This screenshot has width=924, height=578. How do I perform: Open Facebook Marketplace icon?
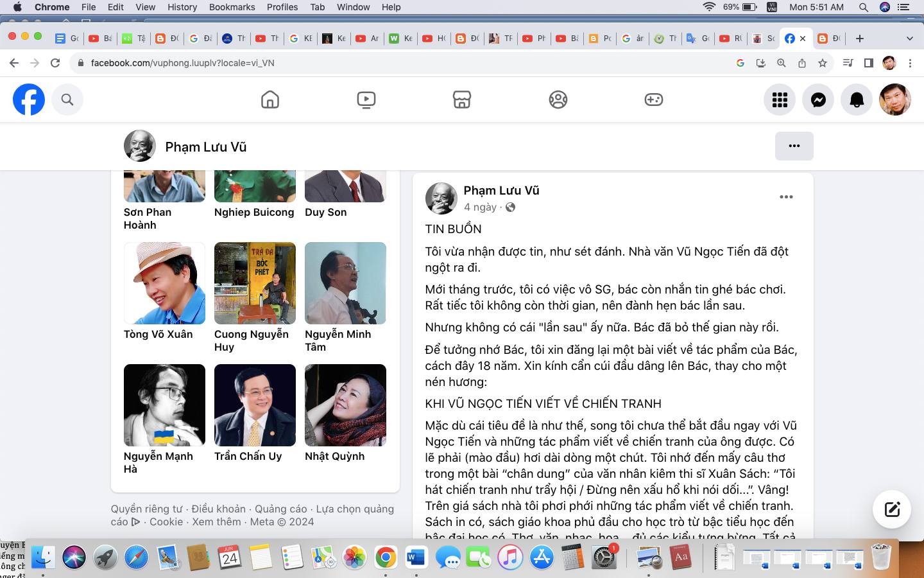pyautogui.click(x=462, y=100)
